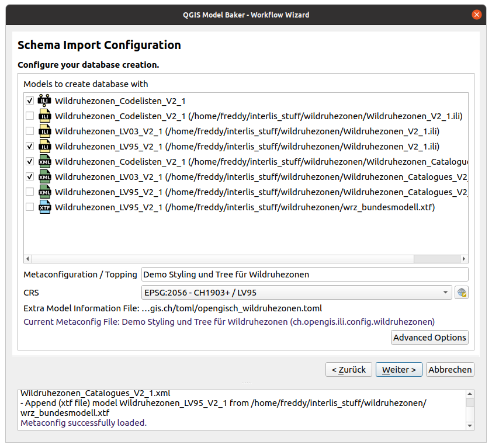Click XTF icon of the wrz_bundesmodell.xtf row
Screen dimensions: 492x448
tap(44, 207)
